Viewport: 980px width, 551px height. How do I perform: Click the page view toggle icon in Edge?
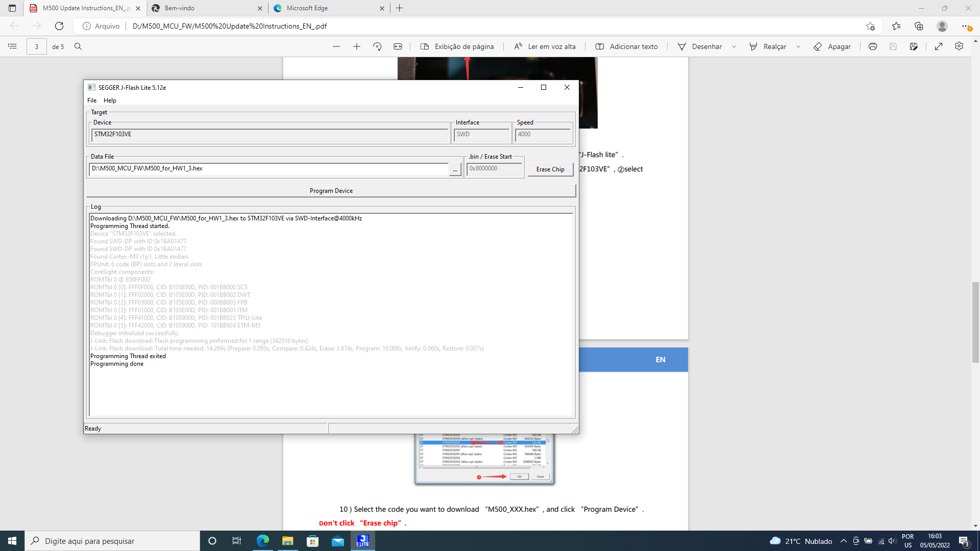425,46
